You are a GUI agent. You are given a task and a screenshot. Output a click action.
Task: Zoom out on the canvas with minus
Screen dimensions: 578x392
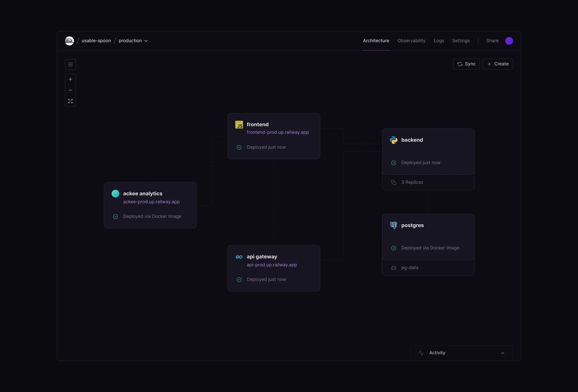70,90
